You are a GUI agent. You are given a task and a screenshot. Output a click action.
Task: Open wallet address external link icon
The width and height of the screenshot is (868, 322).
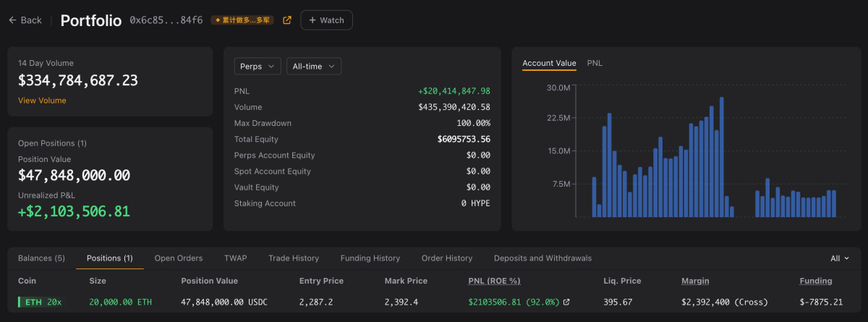[x=287, y=20]
